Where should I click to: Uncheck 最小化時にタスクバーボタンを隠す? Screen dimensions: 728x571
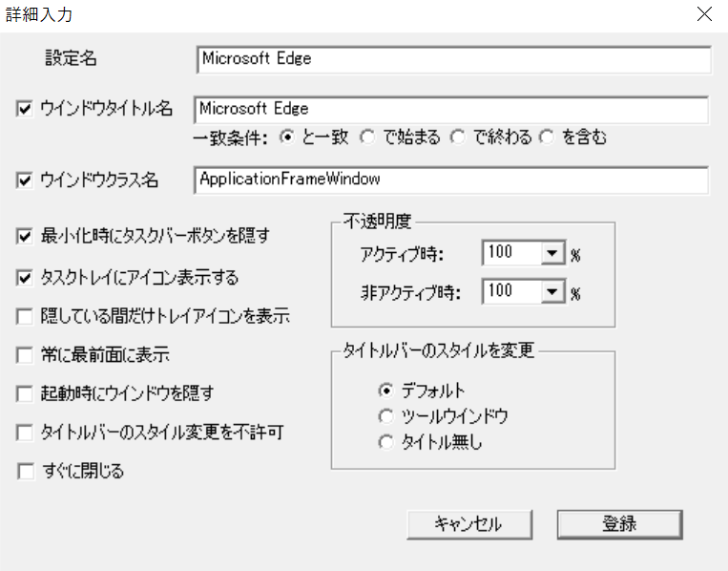pyautogui.click(x=24, y=236)
